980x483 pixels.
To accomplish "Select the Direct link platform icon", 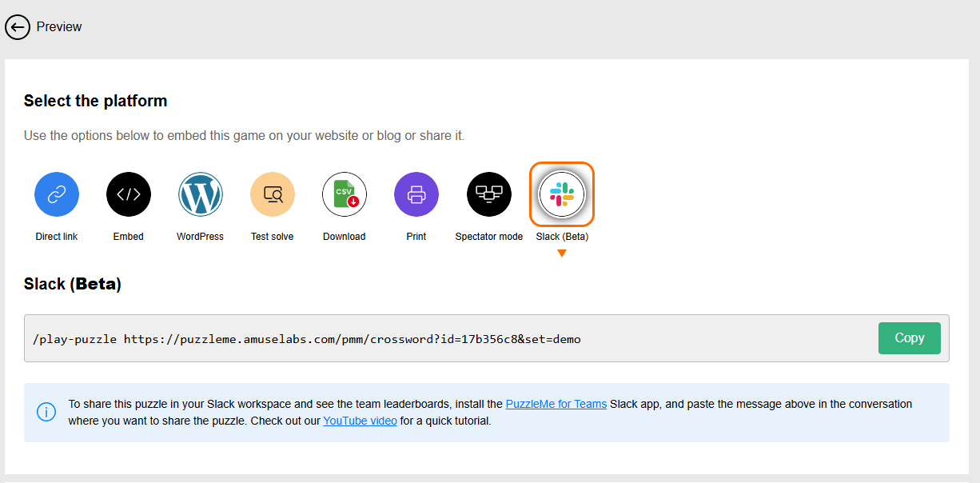I will coord(57,194).
